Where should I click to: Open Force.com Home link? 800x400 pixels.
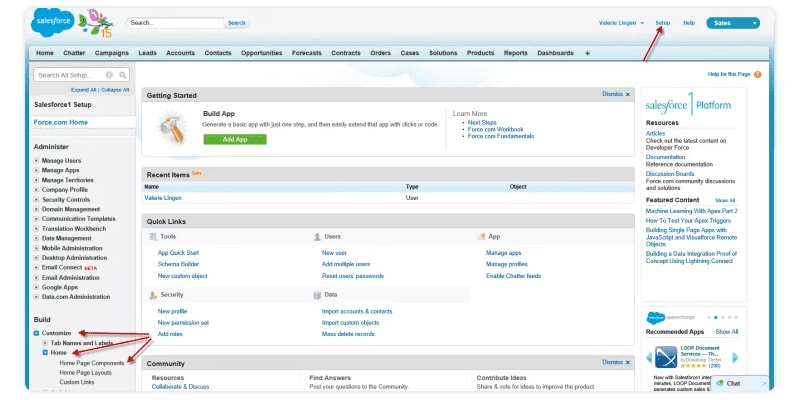point(61,122)
